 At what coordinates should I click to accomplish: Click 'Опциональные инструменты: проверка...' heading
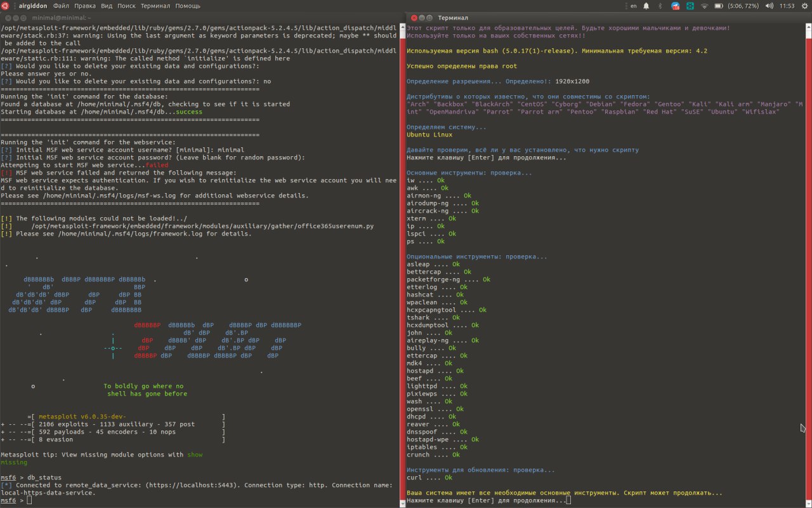477,257
